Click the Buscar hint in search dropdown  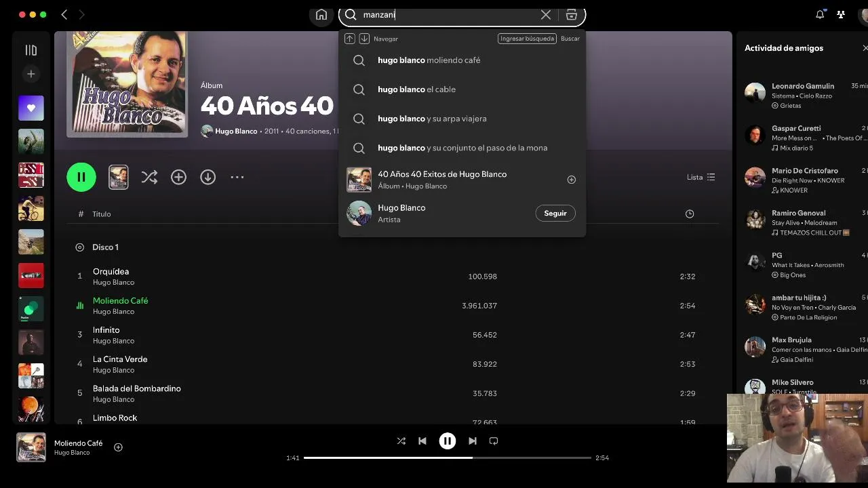570,39
